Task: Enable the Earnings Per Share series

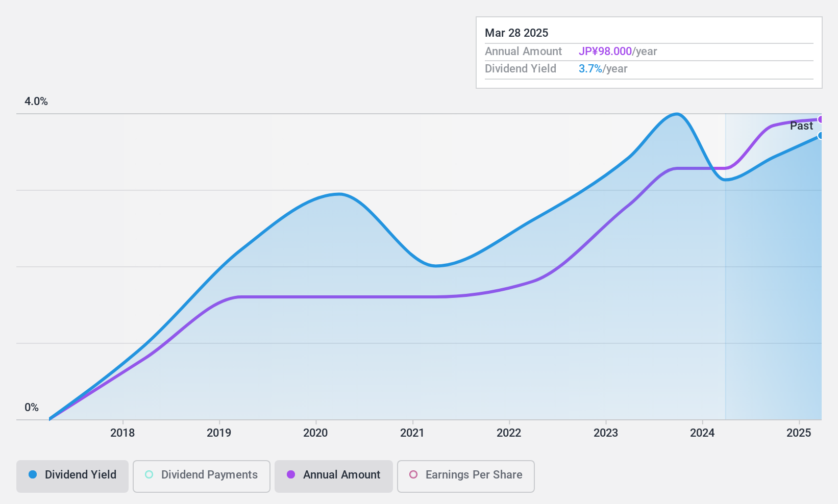Action: point(466,476)
